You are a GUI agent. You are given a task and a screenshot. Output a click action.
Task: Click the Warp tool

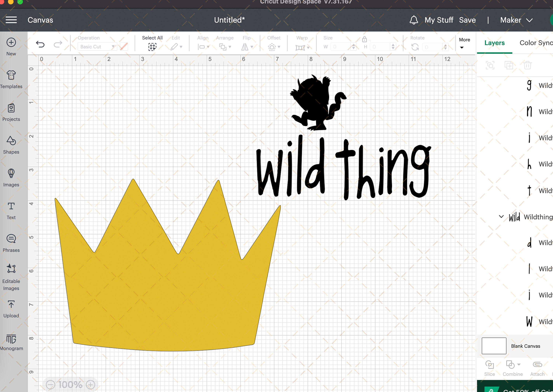301,47
